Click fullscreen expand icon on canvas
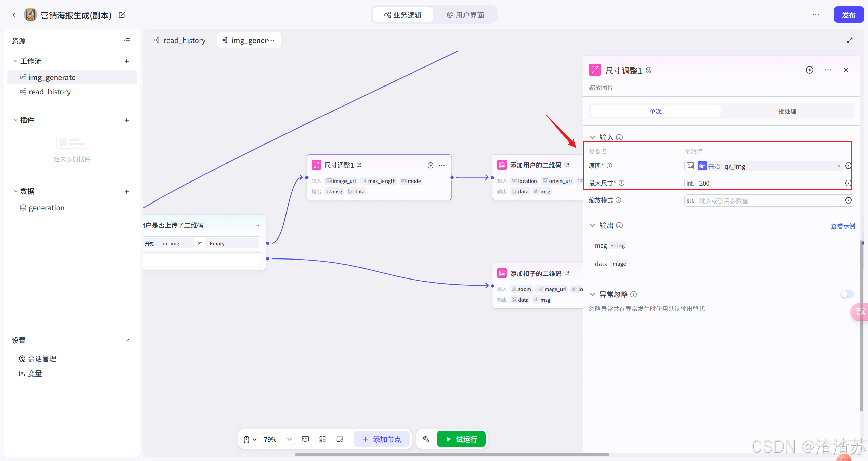The height and width of the screenshot is (461, 868). pyautogui.click(x=850, y=40)
